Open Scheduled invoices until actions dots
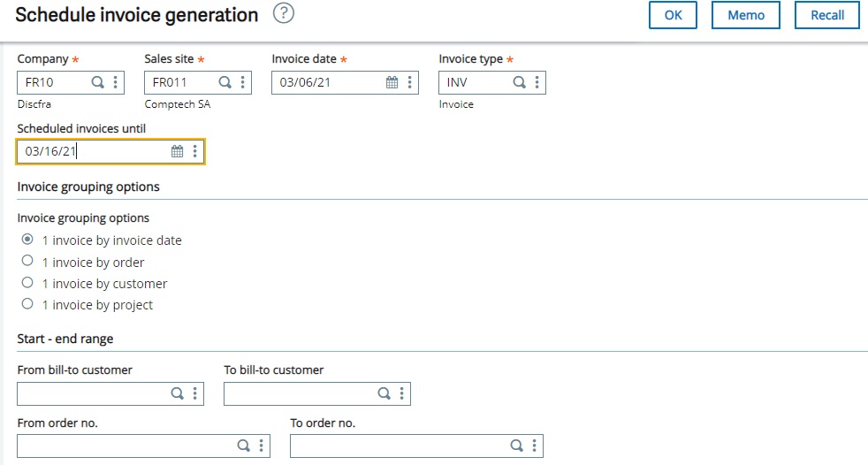This screenshot has height=465, width=868. 194,151
